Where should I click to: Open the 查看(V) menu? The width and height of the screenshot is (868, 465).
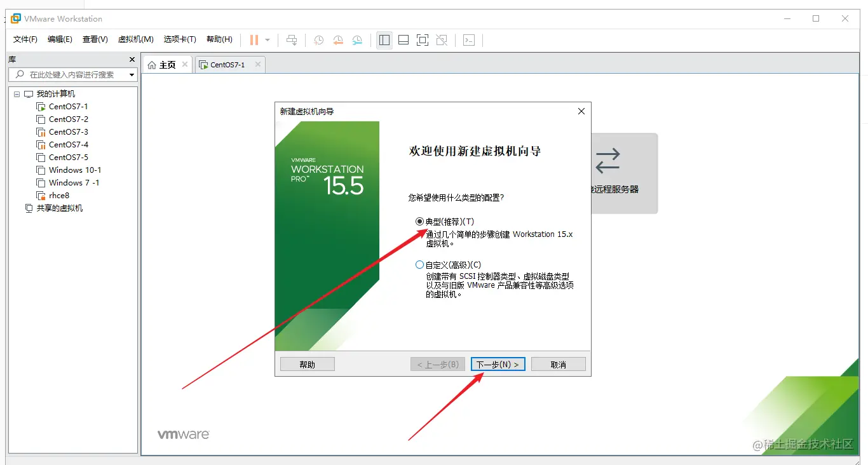pos(95,39)
